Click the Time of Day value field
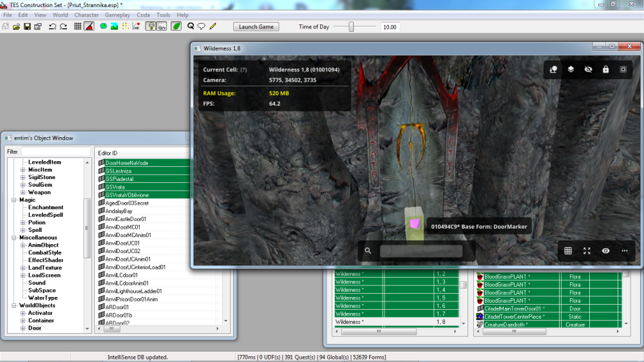Viewport: 644px width, 362px height. (390, 27)
